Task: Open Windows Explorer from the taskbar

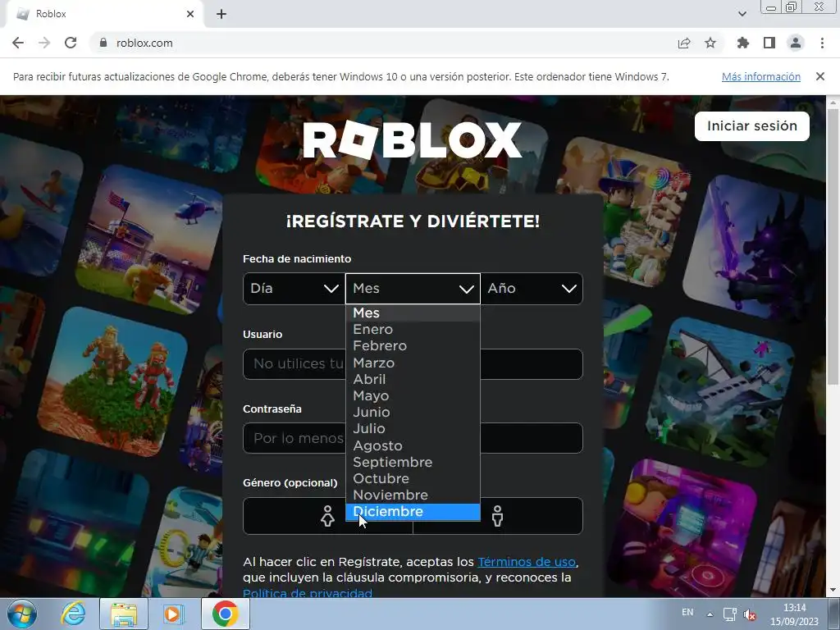Action: (x=124, y=614)
